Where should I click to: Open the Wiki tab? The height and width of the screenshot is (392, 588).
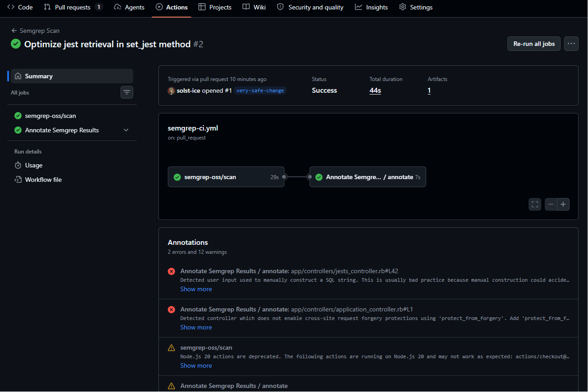point(254,7)
